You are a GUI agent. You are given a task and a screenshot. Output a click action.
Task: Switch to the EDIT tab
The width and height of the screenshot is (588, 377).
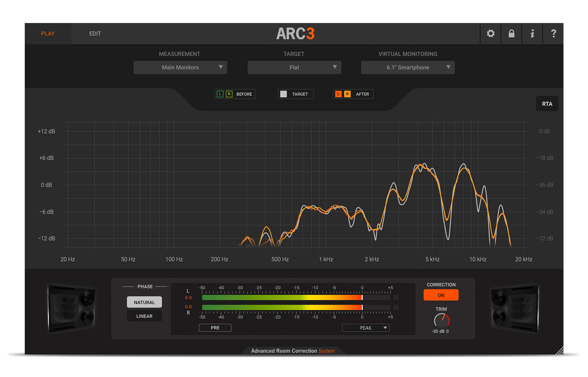95,34
